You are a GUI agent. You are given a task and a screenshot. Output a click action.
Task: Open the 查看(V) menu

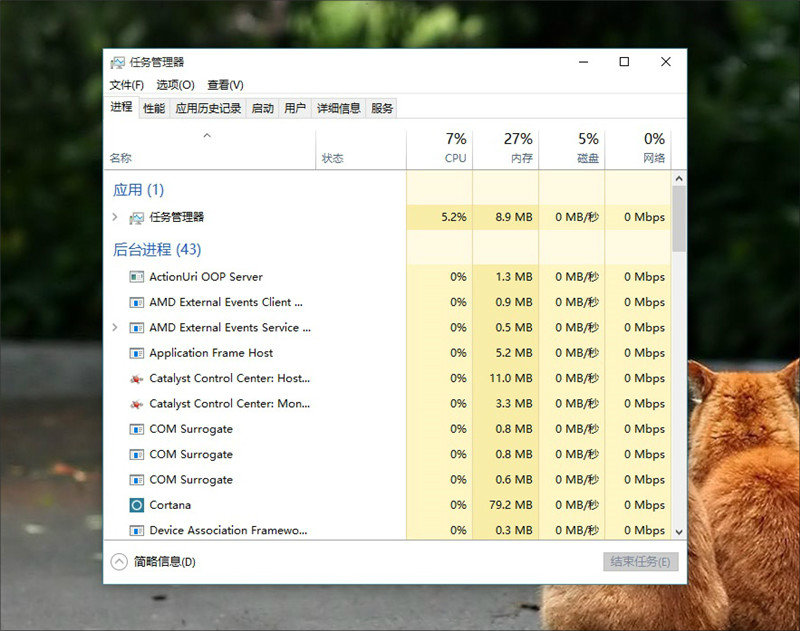pos(225,85)
